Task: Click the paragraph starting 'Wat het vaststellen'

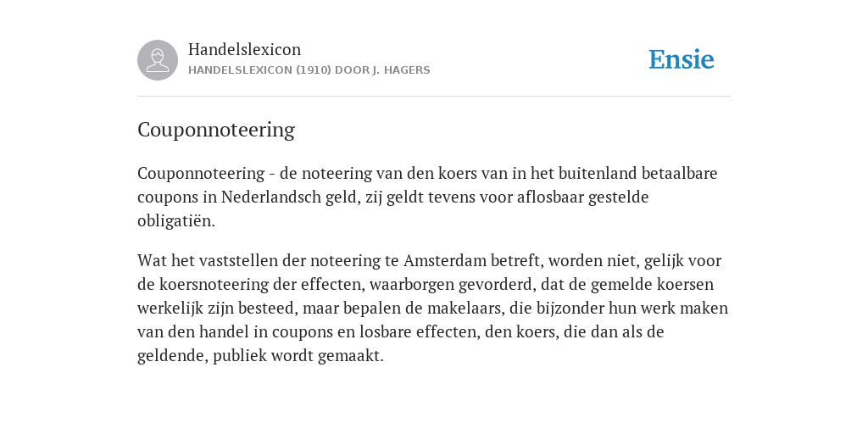Action: [x=433, y=308]
